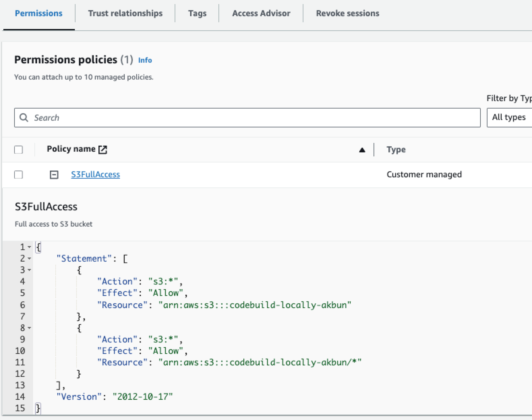
Task: Fold code at line 1 arrow
Action: pos(29,247)
